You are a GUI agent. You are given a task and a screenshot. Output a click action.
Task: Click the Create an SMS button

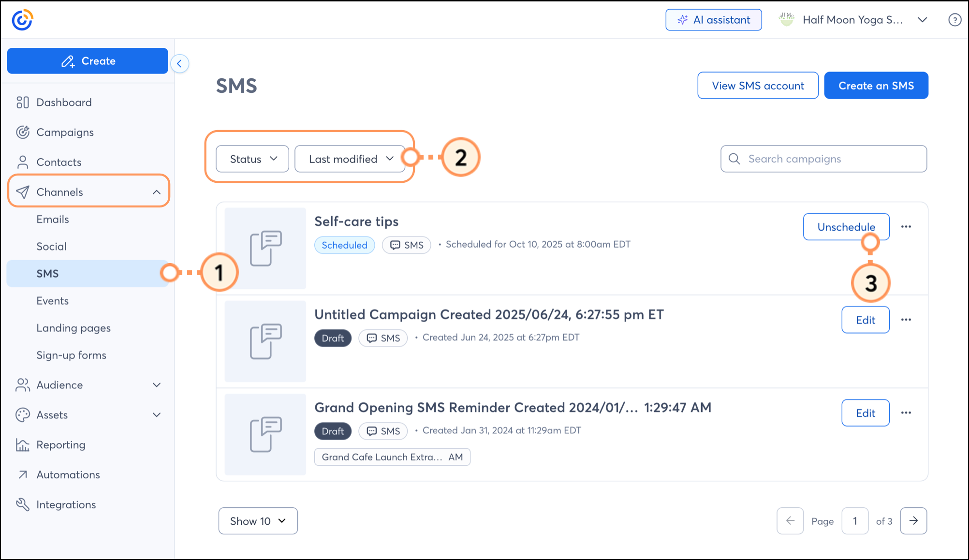point(876,86)
